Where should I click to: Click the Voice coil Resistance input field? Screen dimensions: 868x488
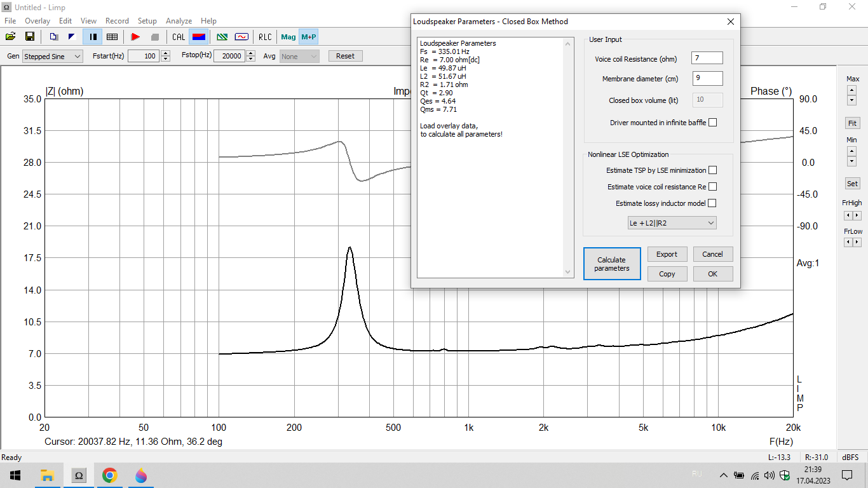pos(707,58)
